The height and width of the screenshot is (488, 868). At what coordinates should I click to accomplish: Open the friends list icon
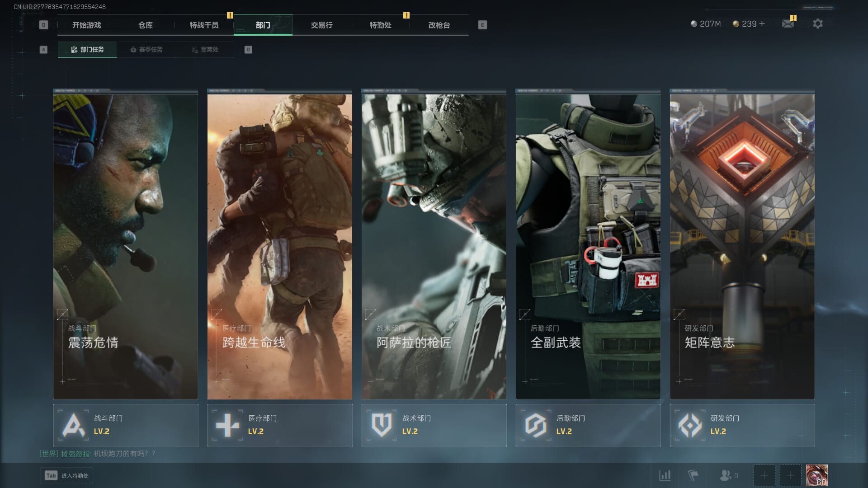point(726,475)
